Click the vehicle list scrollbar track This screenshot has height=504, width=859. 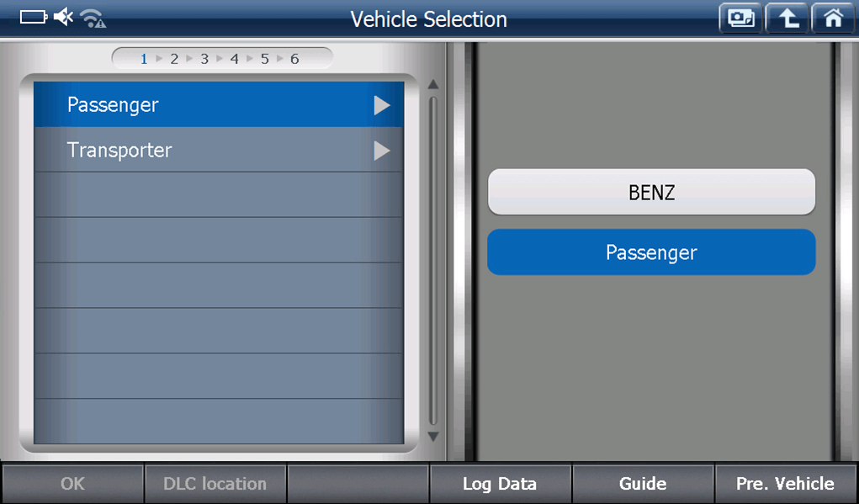click(433, 261)
